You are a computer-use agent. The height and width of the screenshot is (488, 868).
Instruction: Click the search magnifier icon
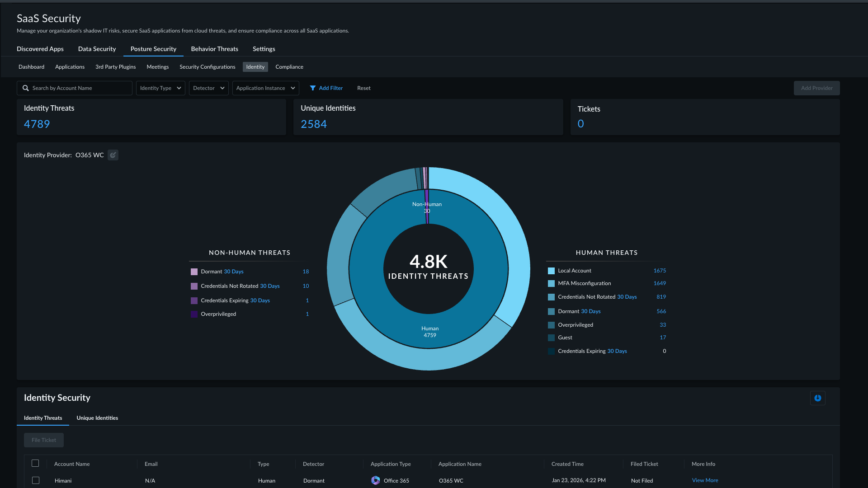click(26, 88)
